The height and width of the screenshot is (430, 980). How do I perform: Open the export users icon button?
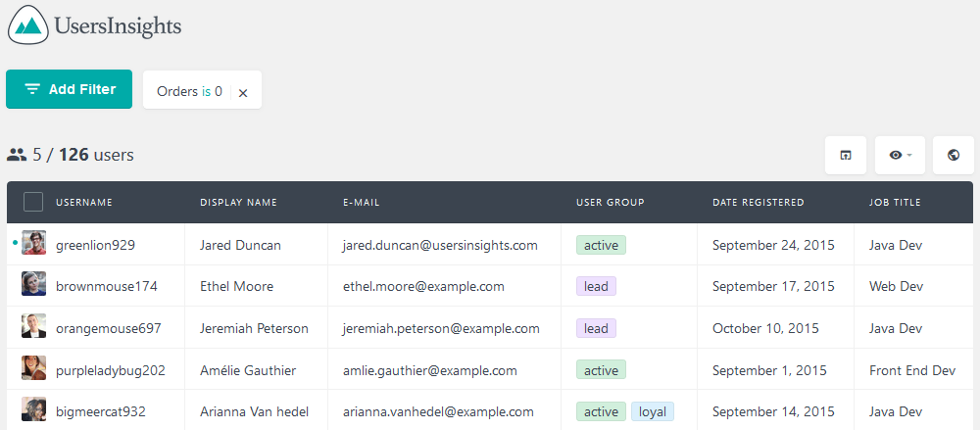845,155
